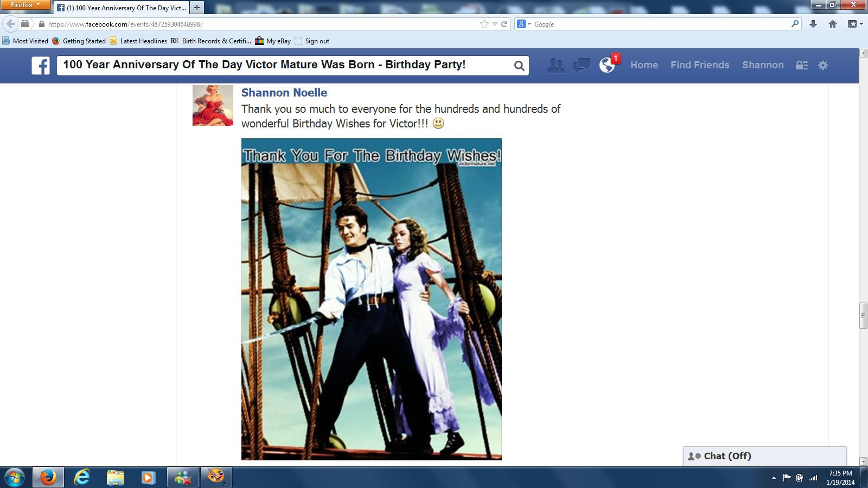
Task: Open the Notifications globe icon
Action: (x=607, y=65)
